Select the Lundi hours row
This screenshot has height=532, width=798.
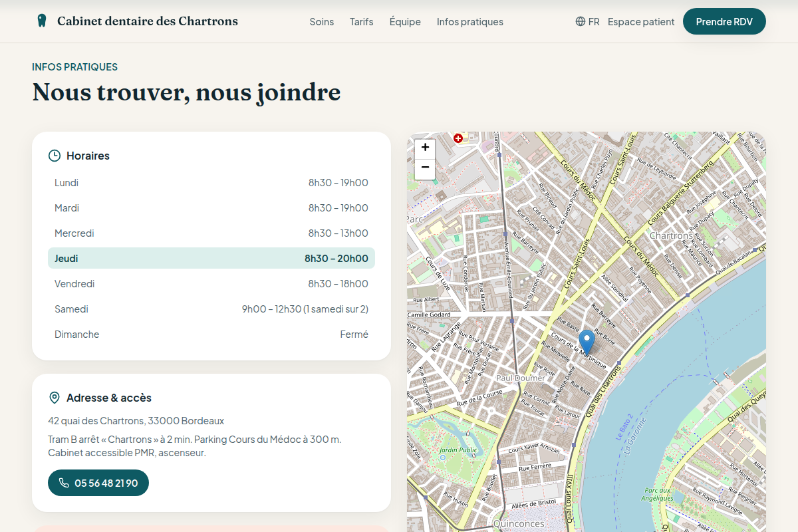tap(211, 183)
